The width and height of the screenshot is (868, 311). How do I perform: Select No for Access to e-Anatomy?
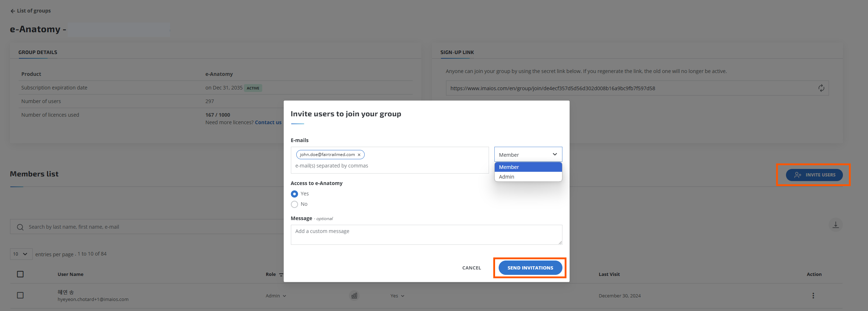point(294,204)
